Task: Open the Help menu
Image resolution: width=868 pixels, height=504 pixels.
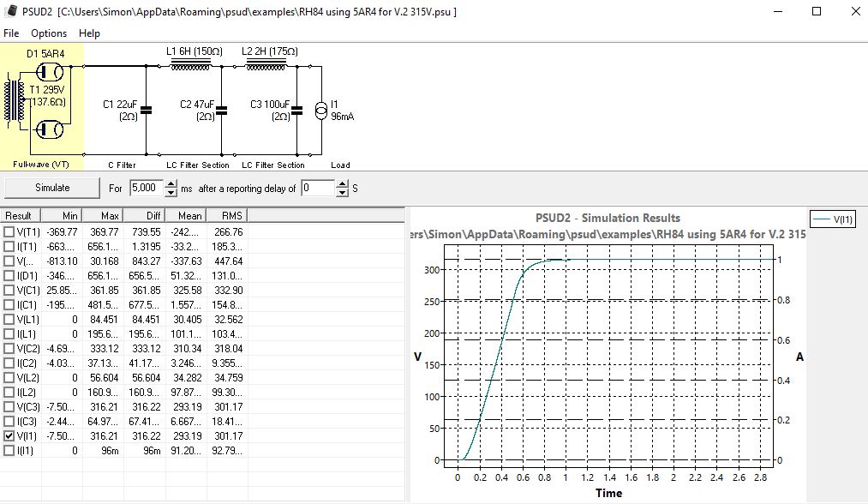Action: (x=89, y=33)
